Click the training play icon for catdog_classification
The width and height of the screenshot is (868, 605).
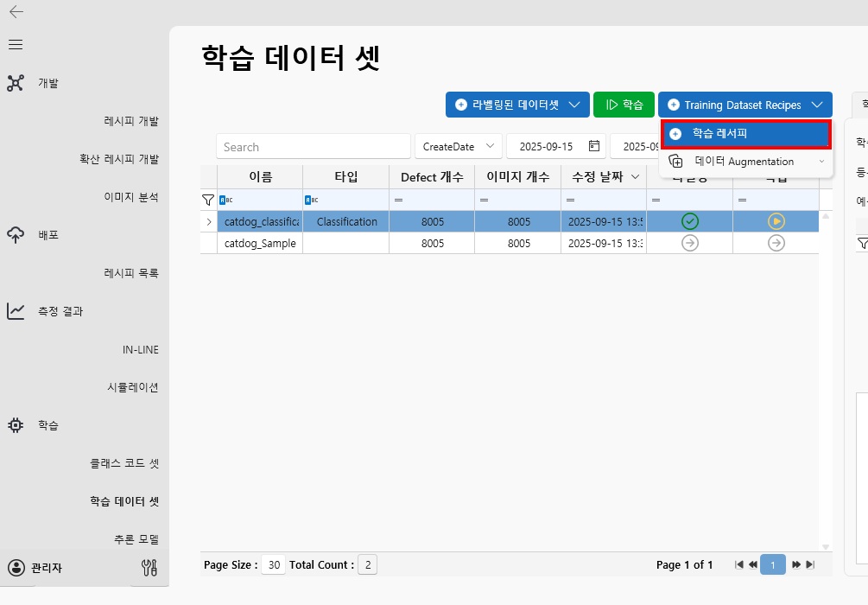[776, 222]
